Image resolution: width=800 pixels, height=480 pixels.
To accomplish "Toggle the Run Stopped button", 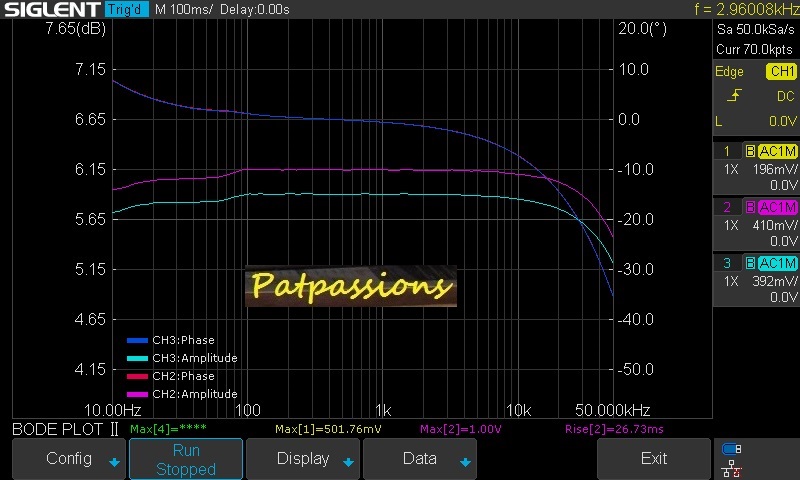I will [x=186, y=459].
